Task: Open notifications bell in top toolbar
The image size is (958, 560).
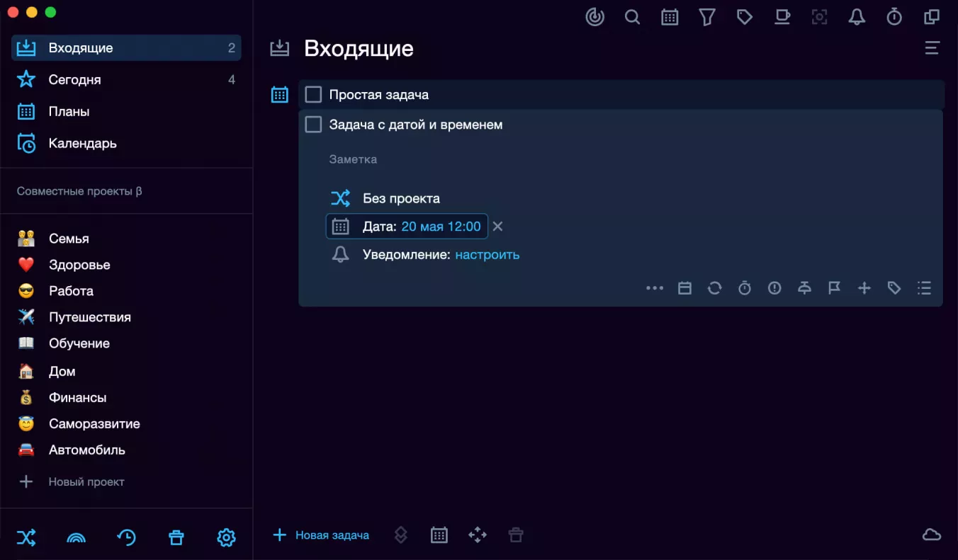Action: click(x=857, y=17)
